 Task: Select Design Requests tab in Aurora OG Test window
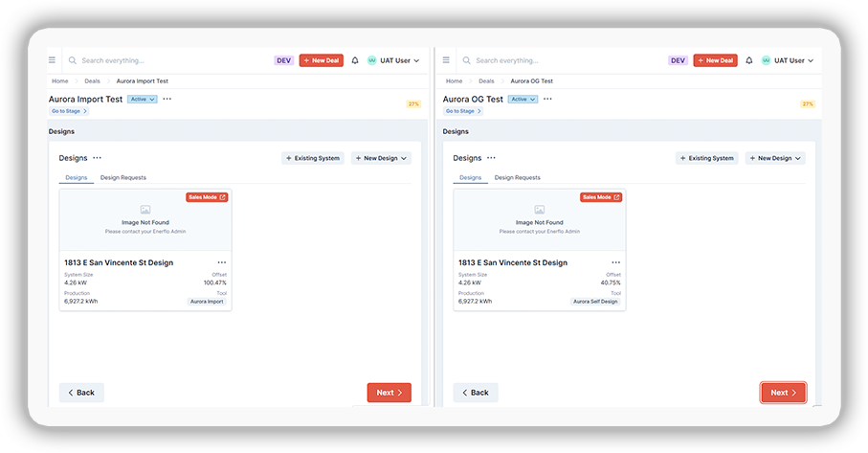[517, 178]
